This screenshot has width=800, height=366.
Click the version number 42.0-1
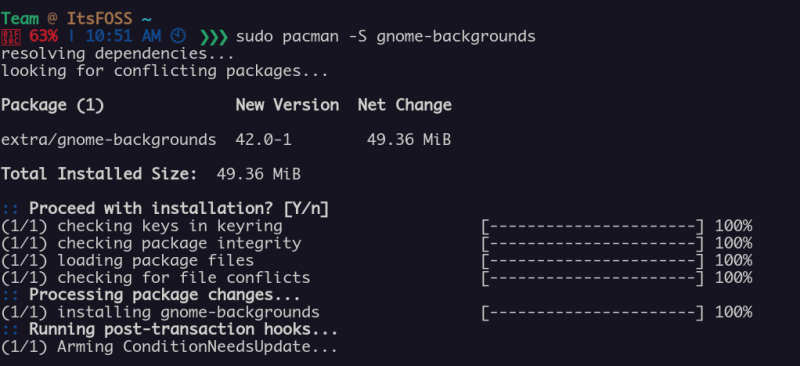[x=264, y=140]
